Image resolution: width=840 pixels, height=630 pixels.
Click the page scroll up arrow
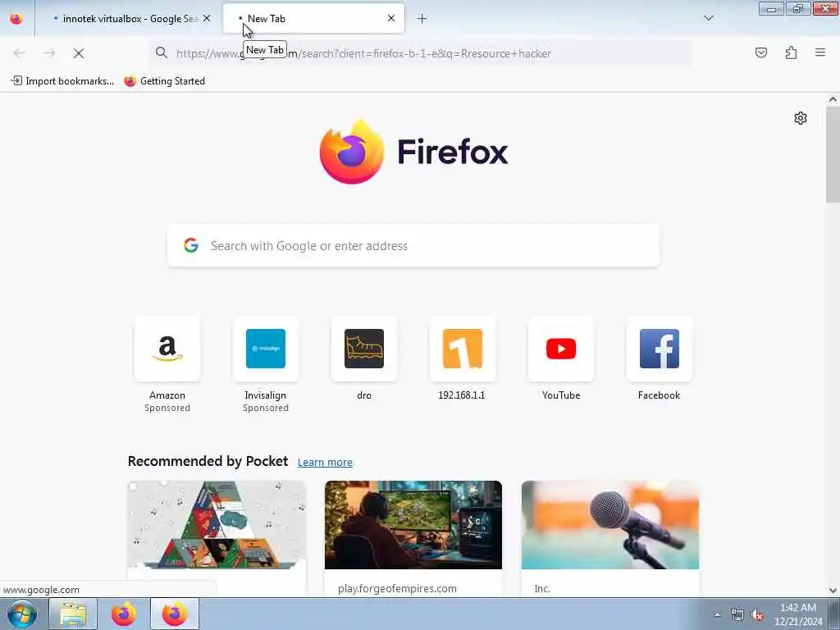[x=833, y=99]
